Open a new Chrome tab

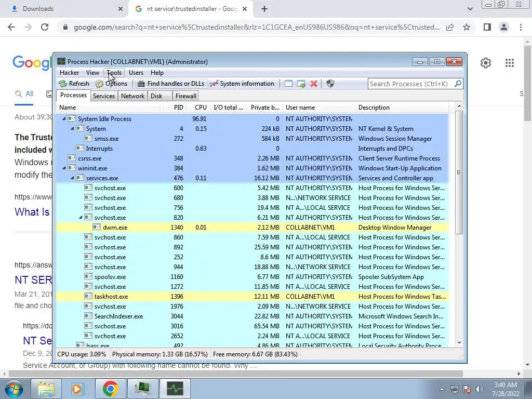pyautogui.click(x=264, y=9)
